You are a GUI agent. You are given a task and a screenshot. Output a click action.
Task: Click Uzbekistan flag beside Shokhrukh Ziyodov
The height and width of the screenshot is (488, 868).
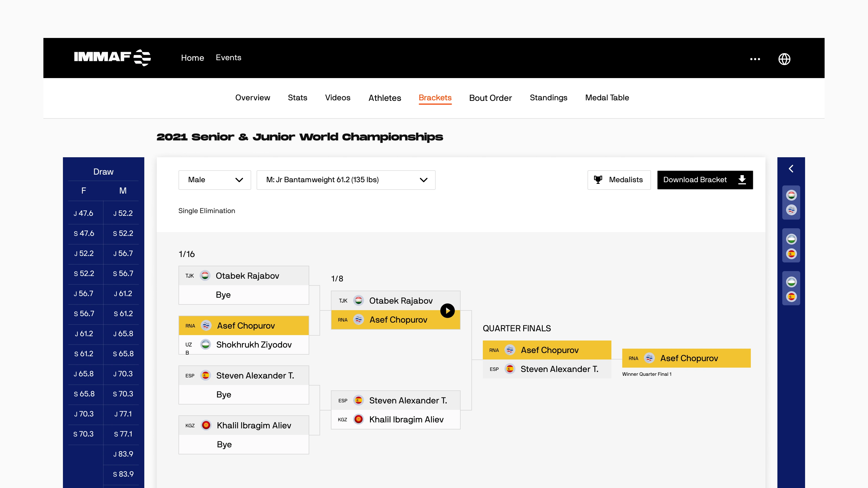tap(206, 344)
